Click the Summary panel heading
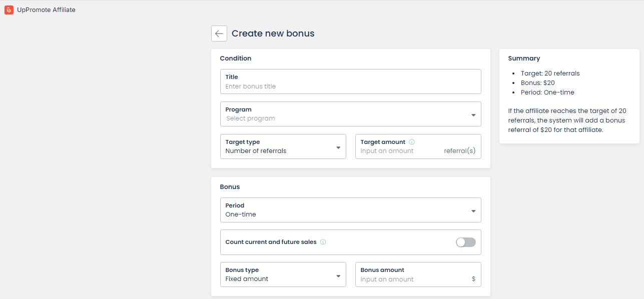Viewport: 644px width, 299px height. click(x=524, y=58)
